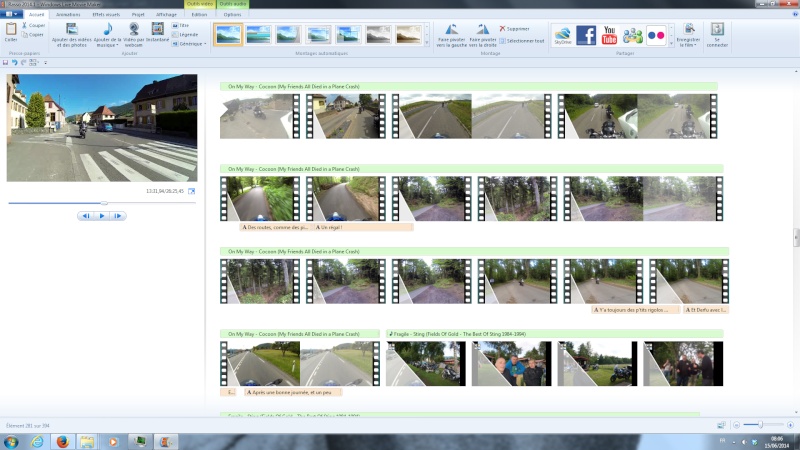Open the Movie Maker application menu button
Image resolution: width=800 pixels, height=450 pixels.
coord(11,14)
